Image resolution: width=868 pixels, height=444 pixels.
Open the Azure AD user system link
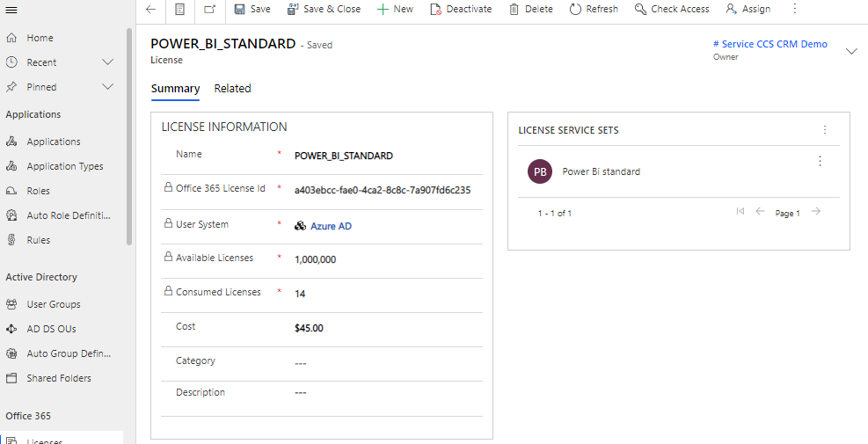click(x=331, y=227)
